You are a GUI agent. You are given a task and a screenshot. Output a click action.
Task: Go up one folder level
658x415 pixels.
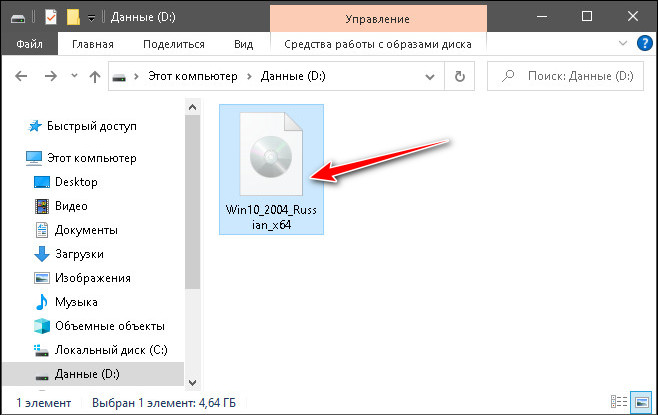tap(95, 76)
